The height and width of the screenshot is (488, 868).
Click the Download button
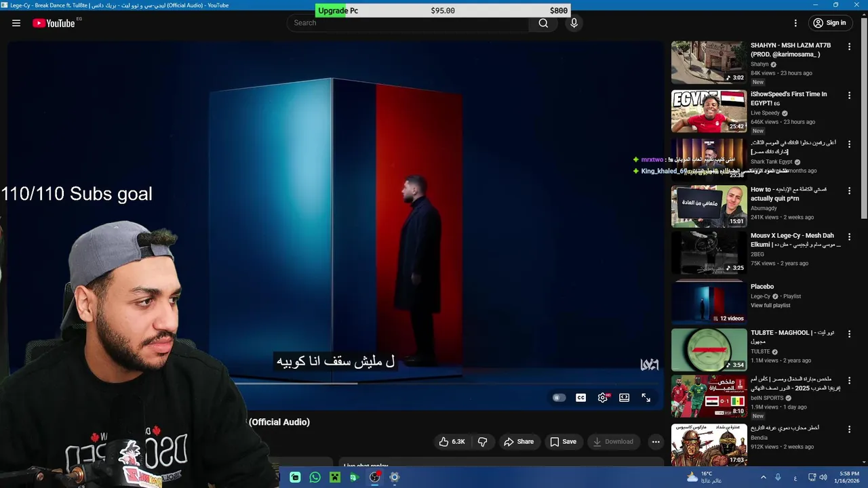(x=613, y=442)
